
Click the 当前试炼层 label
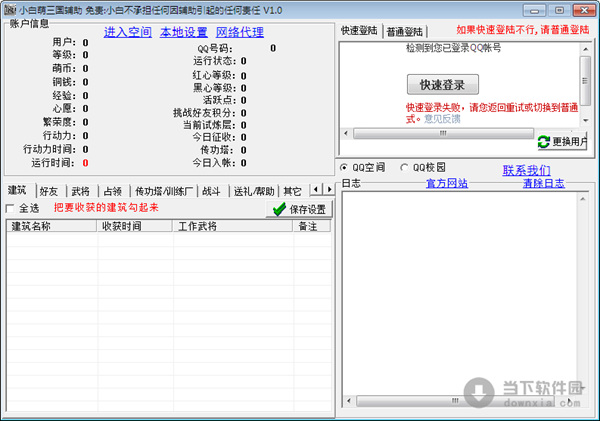click(x=209, y=125)
